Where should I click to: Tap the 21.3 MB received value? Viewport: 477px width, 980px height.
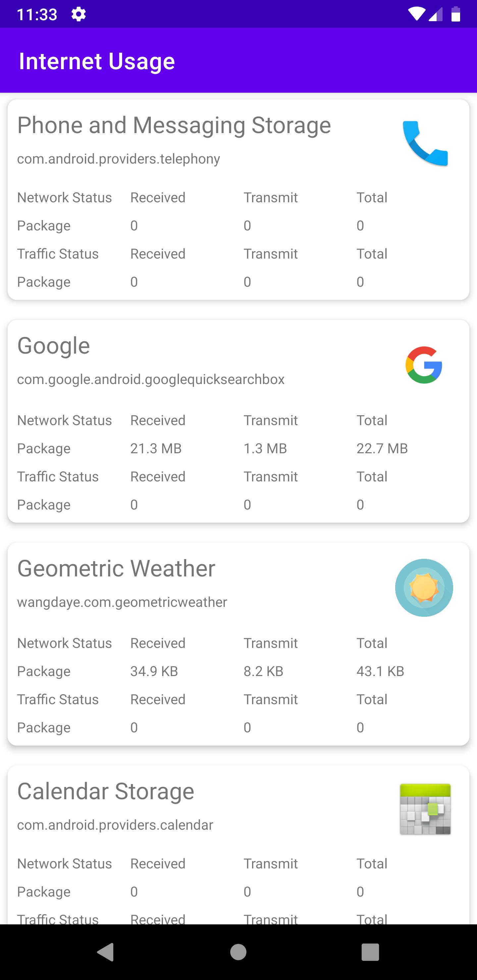point(156,449)
